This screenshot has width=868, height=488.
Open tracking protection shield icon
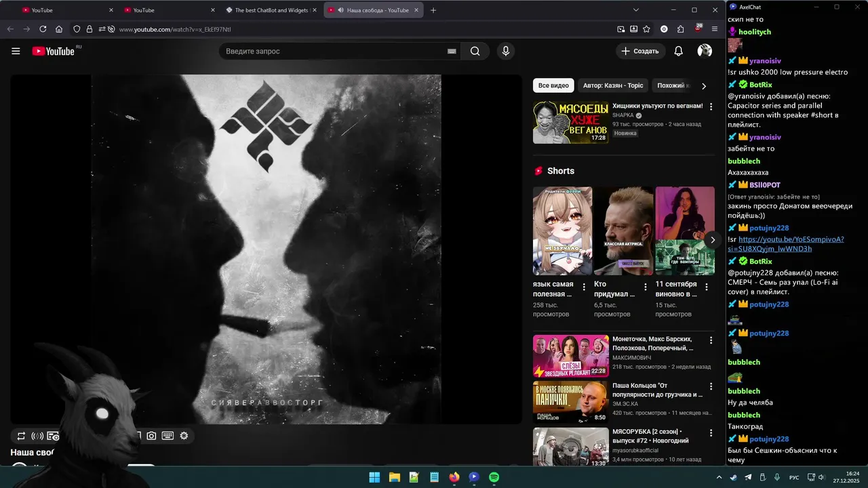click(x=77, y=29)
